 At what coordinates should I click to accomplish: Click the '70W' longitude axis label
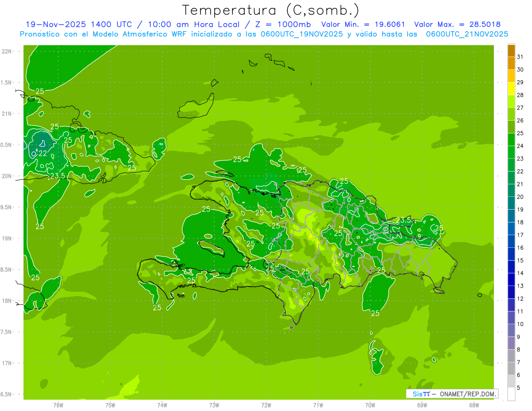pyautogui.click(x=370, y=405)
